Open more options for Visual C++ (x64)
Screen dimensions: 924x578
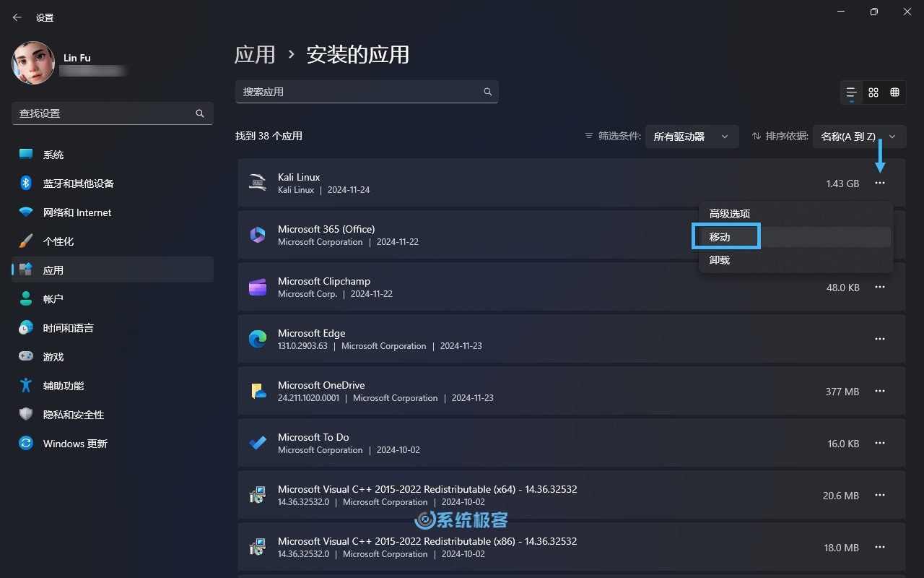879,496
